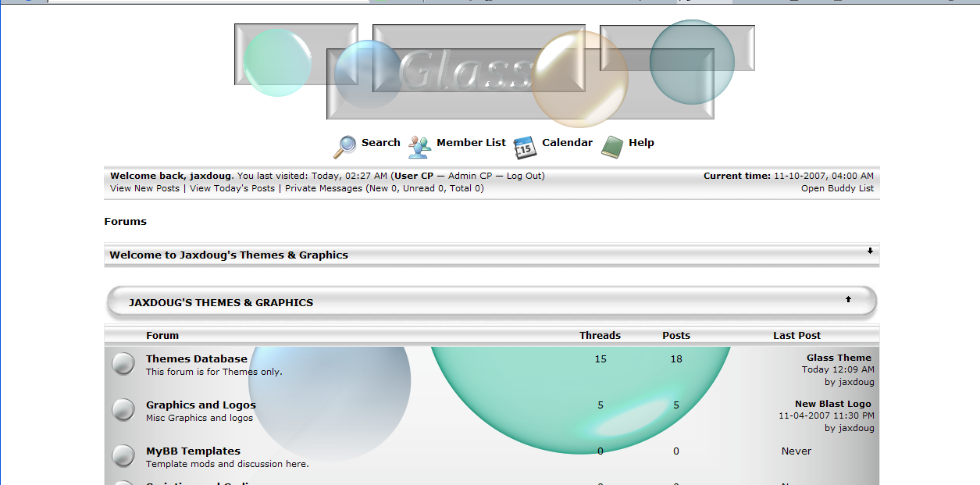Open the Buddy List link
The width and height of the screenshot is (980, 485).
click(837, 188)
